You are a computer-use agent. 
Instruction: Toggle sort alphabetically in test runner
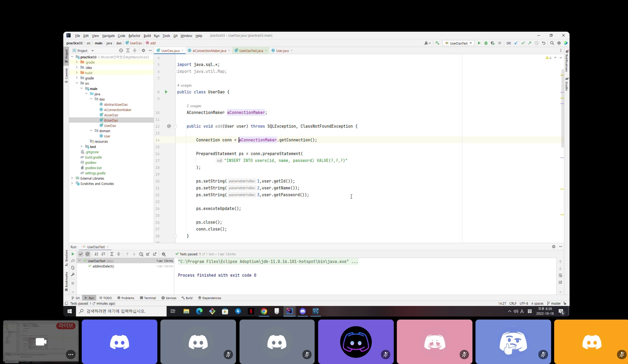click(x=96, y=254)
